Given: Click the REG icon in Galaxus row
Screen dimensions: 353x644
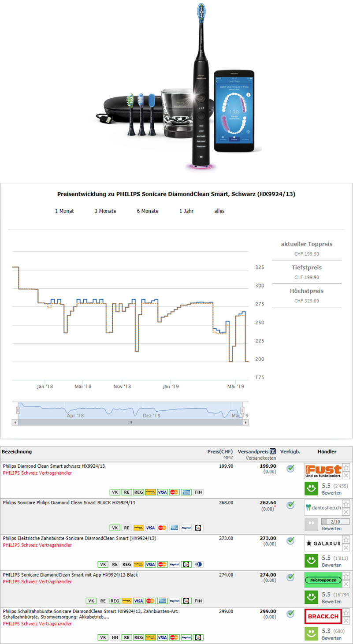Looking at the screenshot, I should coord(126,564).
